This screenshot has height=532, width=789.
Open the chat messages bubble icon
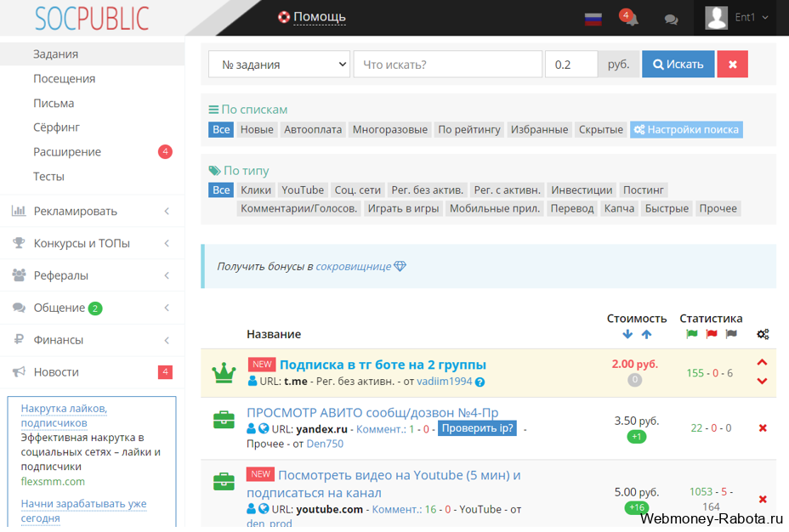(x=671, y=20)
